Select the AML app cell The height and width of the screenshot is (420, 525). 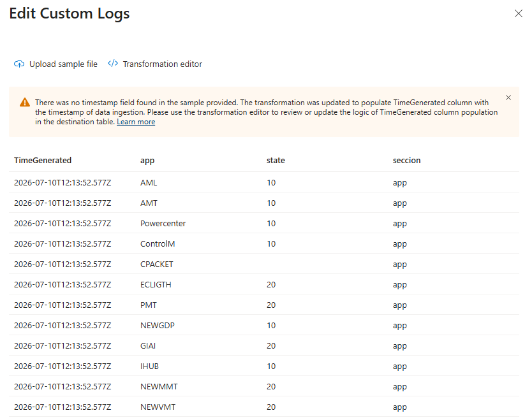149,182
